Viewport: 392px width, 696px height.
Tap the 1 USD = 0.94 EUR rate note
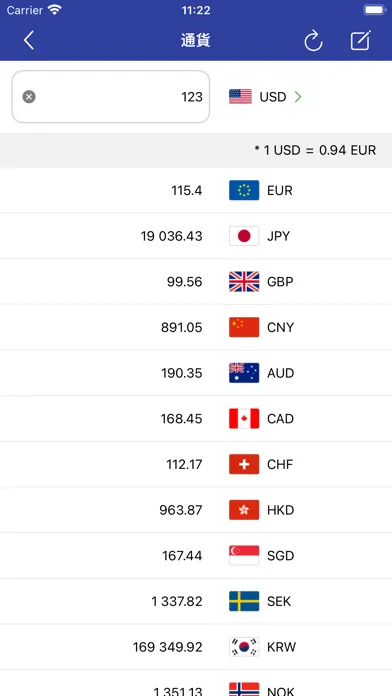[315, 150]
